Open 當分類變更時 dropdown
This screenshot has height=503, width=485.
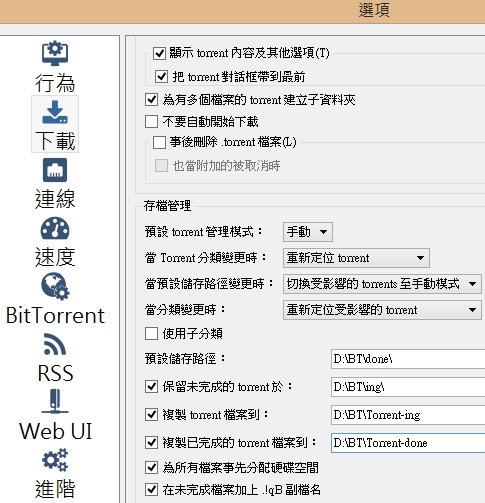382,310
